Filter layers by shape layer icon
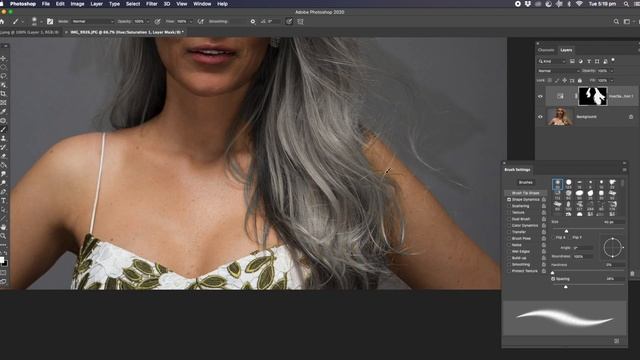The height and width of the screenshot is (360, 640). click(597, 61)
